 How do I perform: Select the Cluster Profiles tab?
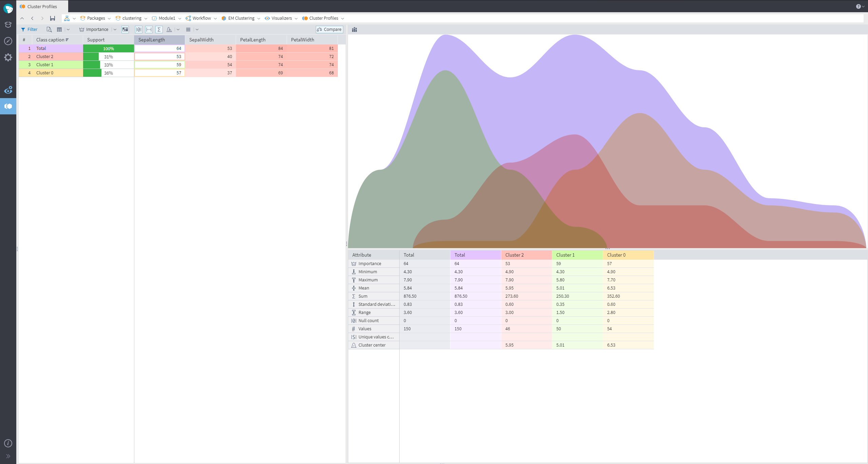point(42,6)
